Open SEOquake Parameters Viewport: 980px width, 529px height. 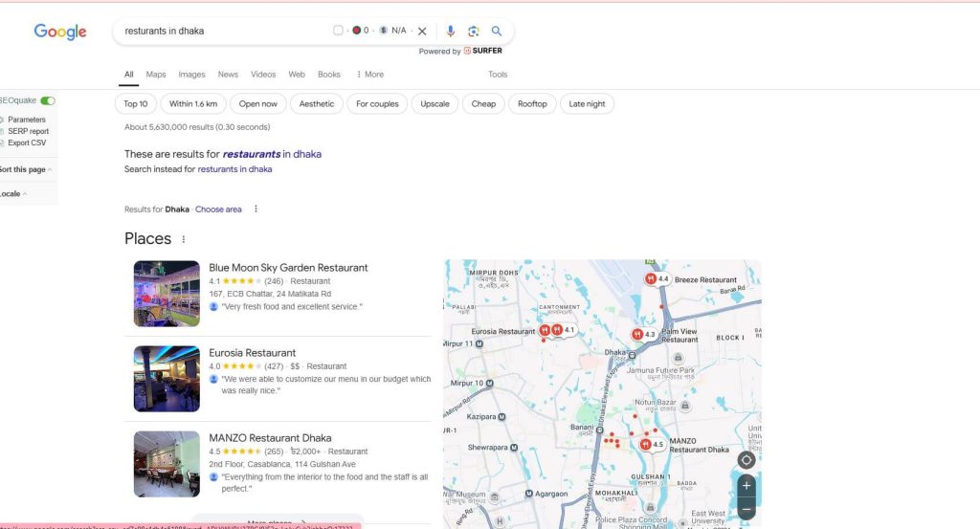26,120
